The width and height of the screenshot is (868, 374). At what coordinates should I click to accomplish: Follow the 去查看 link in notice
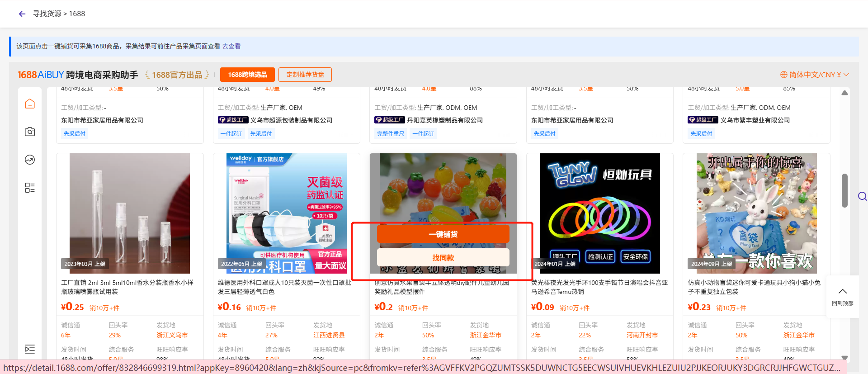(x=231, y=46)
